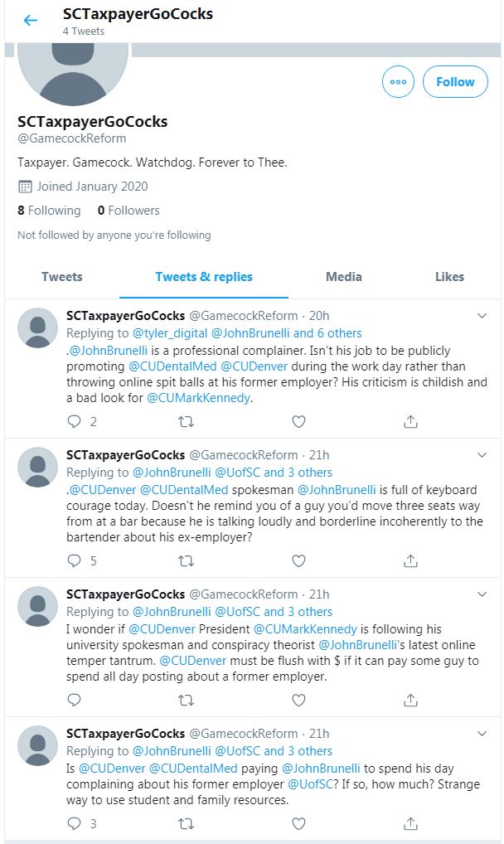Retweet the keyboard courage tweet
The image size is (504, 844).
click(x=187, y=560)
